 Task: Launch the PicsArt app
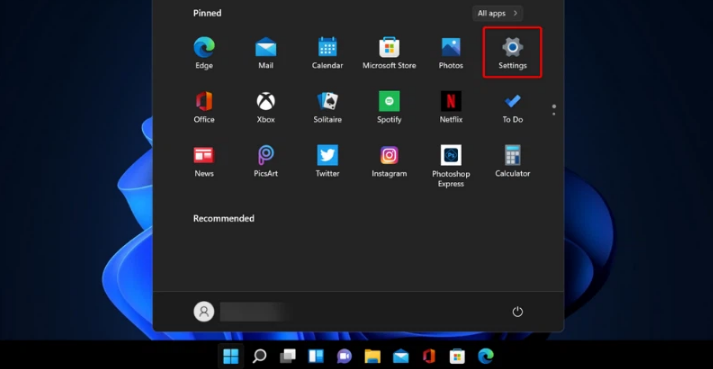click(266, 162)
